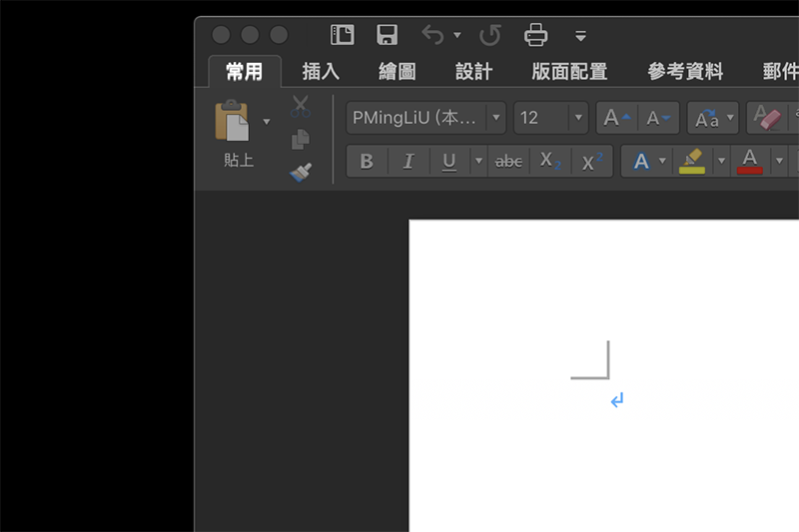Screen dimensions: 799x532
Task: Open the undo history dropdown arrow
Action: click(x=457, y=35)
